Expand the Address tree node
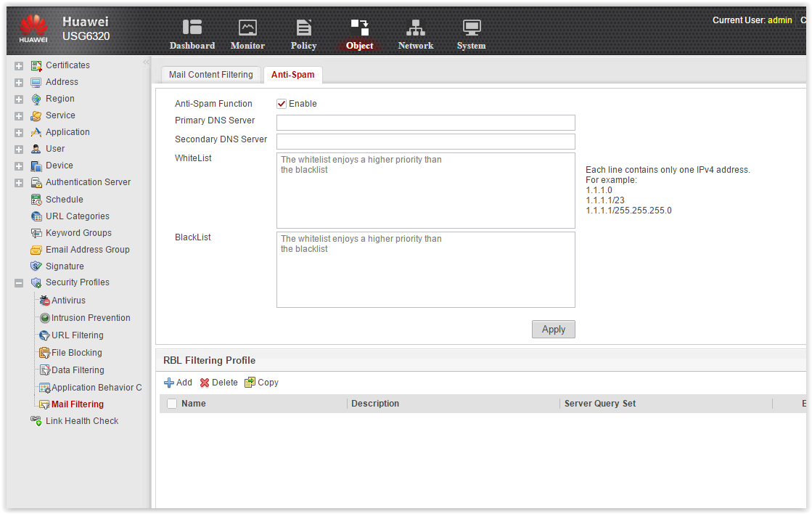The height and width of the screenshot is (514, 812). coord(19,82)
